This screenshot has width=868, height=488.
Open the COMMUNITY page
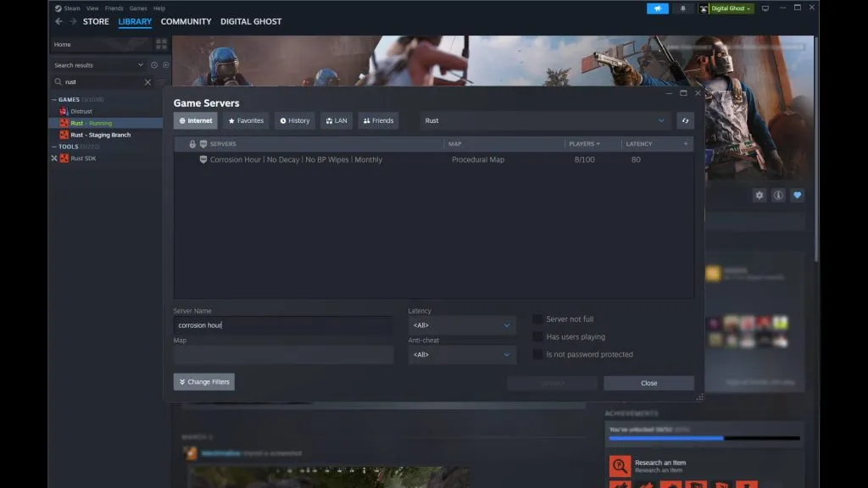coord(186,21)
